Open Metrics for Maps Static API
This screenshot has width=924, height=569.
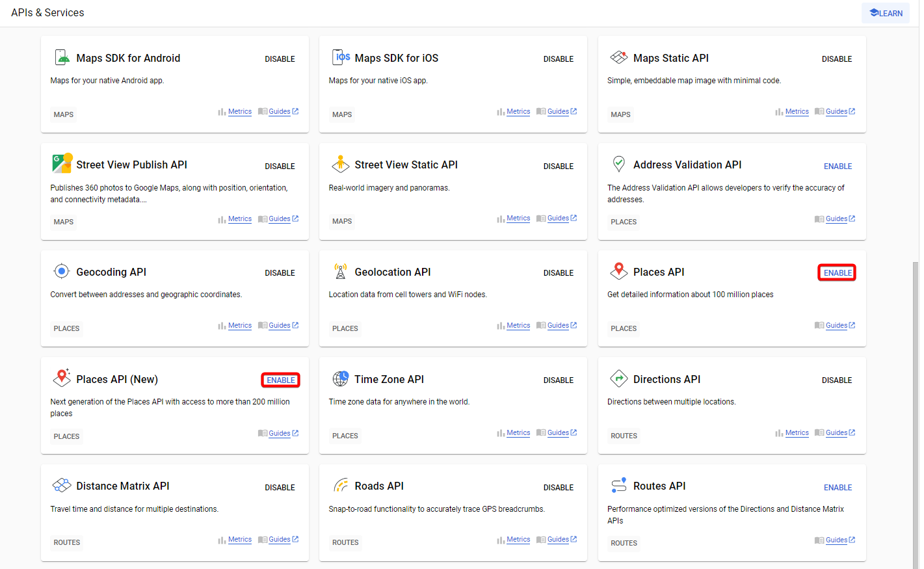click(x=797, y=112)
